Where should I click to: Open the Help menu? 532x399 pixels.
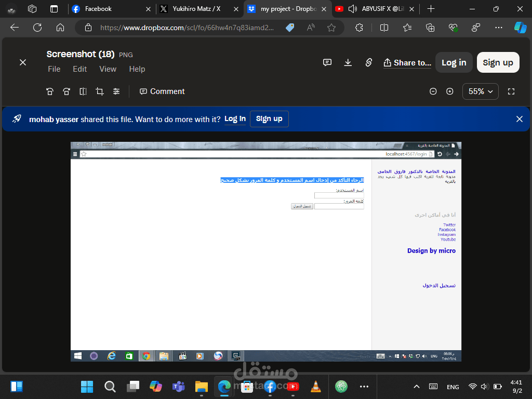137,69
